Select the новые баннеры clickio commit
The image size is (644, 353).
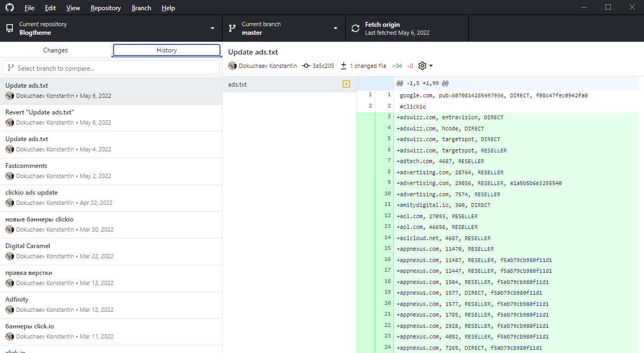point(111,225)
